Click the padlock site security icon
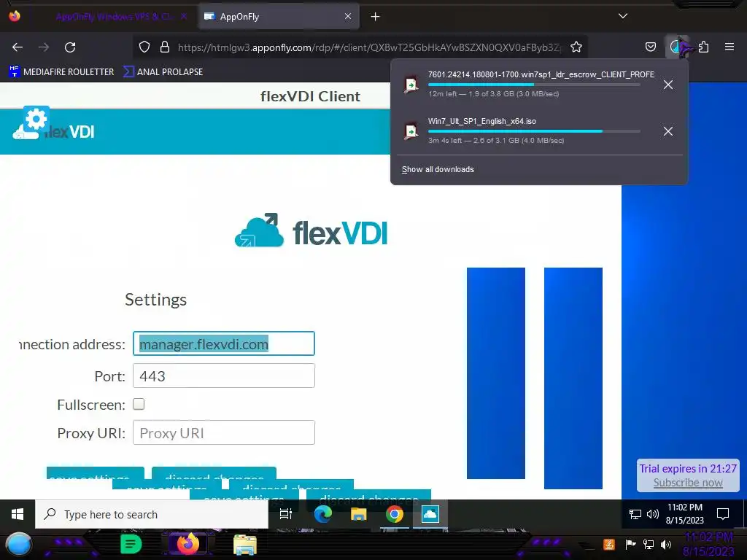The image size is (747, 560). tap(165, 47)
